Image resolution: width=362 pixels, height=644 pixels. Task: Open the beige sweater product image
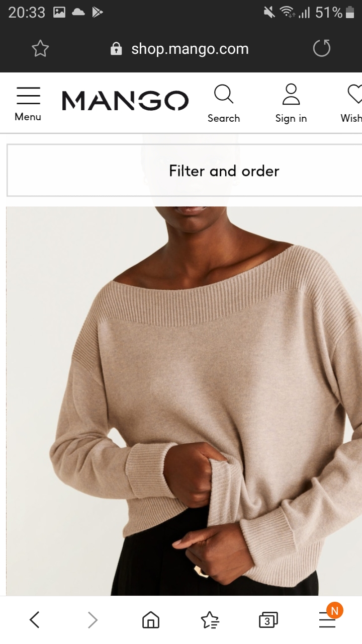[184, 401]
